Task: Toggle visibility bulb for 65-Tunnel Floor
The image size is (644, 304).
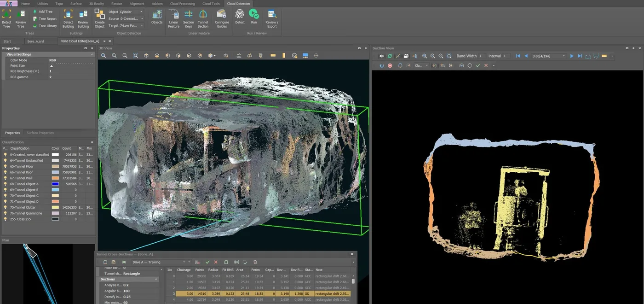Action: click(6, 166)
